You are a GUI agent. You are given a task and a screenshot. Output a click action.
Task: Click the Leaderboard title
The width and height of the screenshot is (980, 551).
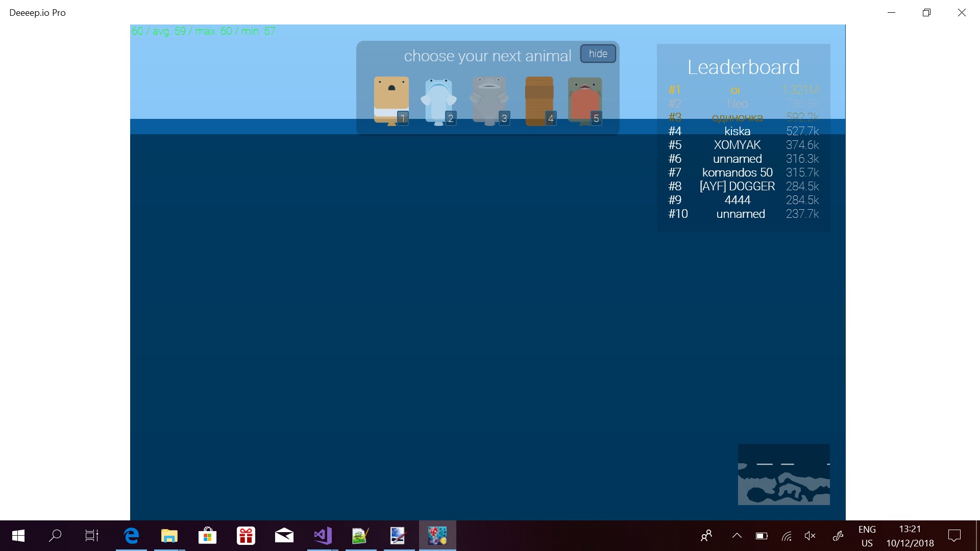743,67
